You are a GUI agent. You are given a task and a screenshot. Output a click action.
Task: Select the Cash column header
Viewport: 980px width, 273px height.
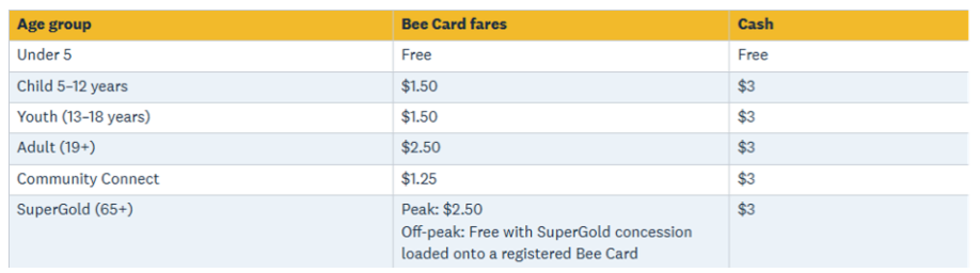click(x=755, y=24)
